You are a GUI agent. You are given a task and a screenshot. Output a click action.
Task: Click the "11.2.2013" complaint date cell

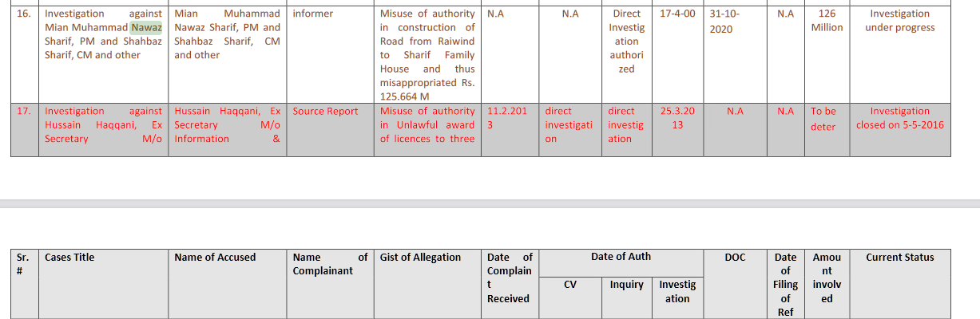coord(510,129)
